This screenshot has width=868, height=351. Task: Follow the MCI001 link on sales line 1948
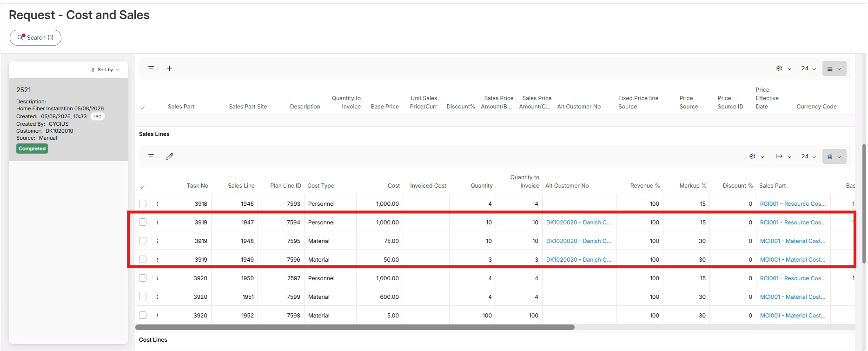(793, 241)
